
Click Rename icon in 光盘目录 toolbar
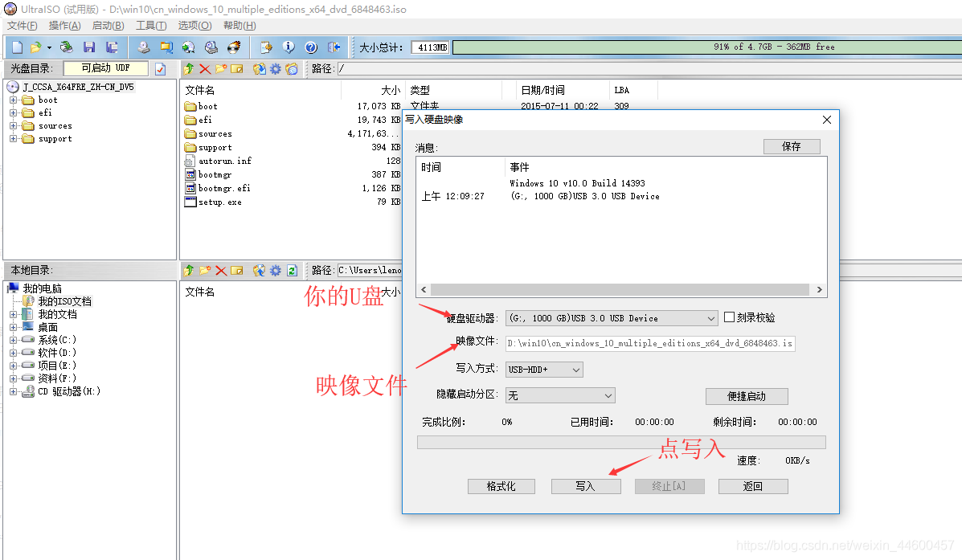pyautogui.click(x=237, y=69)
